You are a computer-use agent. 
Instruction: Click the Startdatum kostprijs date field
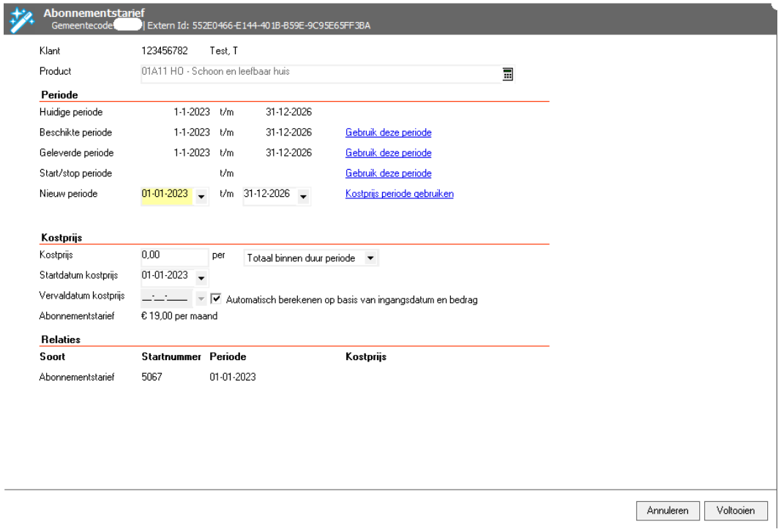tap(166, 276)
